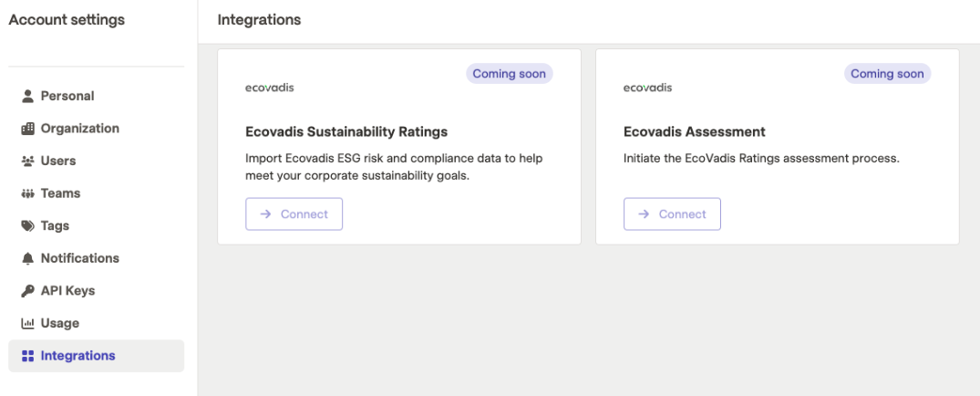Go to Organization settings
980x396 pixels.
97,129
